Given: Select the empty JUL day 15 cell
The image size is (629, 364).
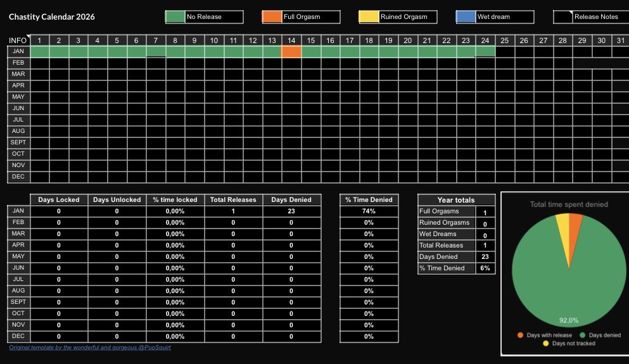Looking at the screenshot, I should click(311, 120).
